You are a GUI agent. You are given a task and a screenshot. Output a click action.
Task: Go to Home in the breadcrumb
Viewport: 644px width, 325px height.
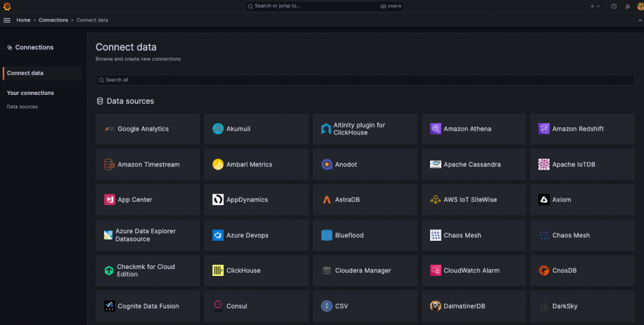pos(23,20)
